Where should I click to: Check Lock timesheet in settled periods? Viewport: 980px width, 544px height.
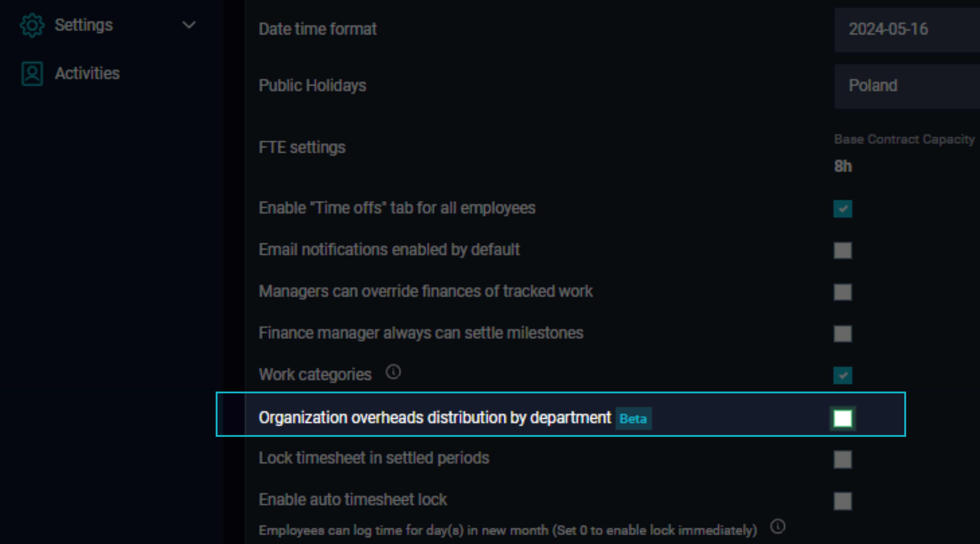pyautogui.click(x=843, y=459)
